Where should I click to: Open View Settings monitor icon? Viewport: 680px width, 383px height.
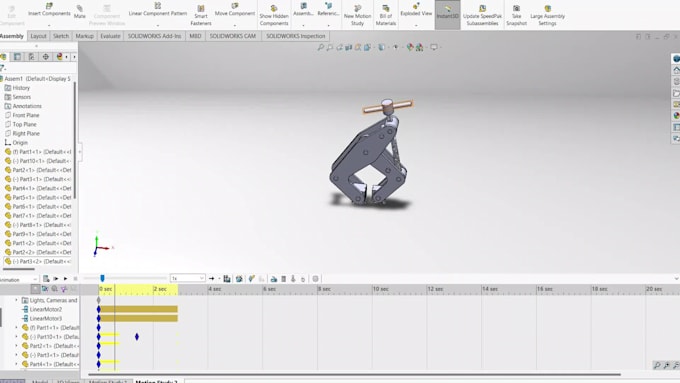tap(434, 47)
